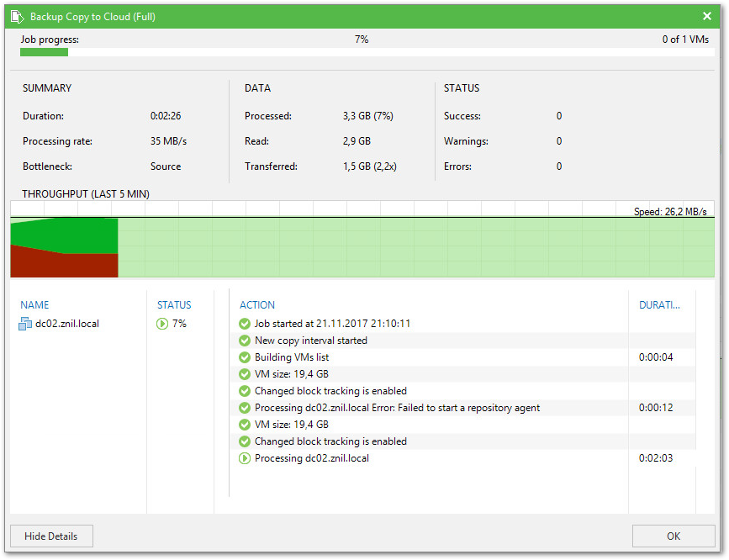Click the play icon of last Processing entry
Viewport: 729px width, 560px height.
tap(245, 458)
